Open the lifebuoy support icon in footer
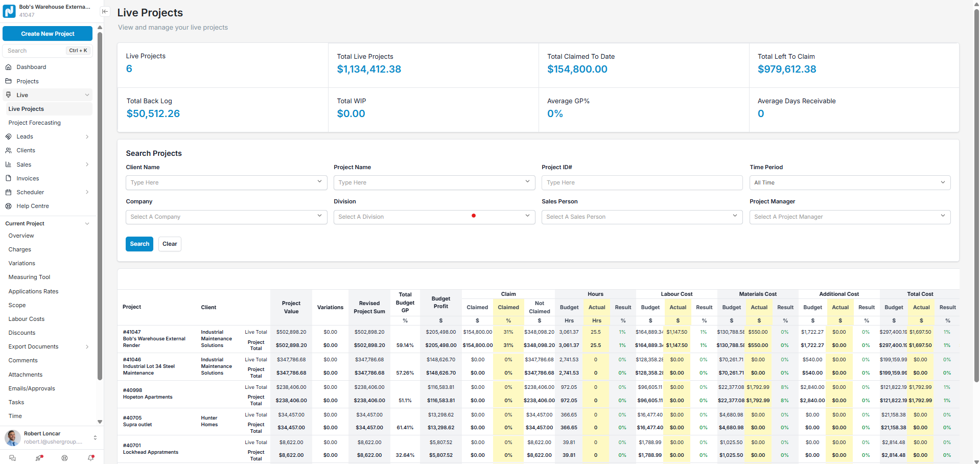Viewport: 980px width, 464px height. 64,458
